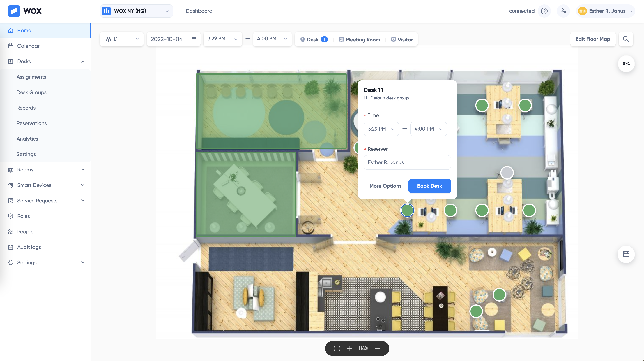The image size is (644, 361).
Task: Click the Dashboard link in header
Action: coord(199,11)
